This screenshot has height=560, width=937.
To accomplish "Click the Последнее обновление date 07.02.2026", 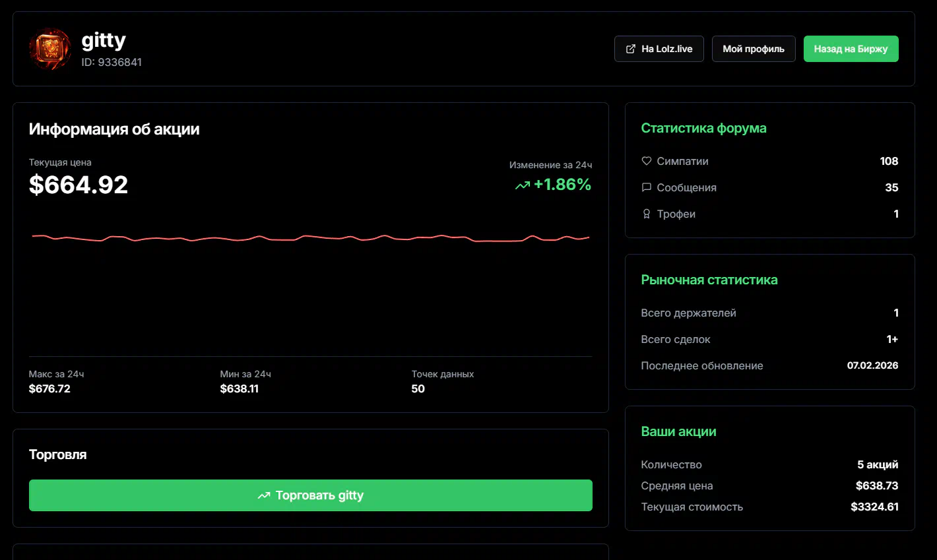I will 872,365.
